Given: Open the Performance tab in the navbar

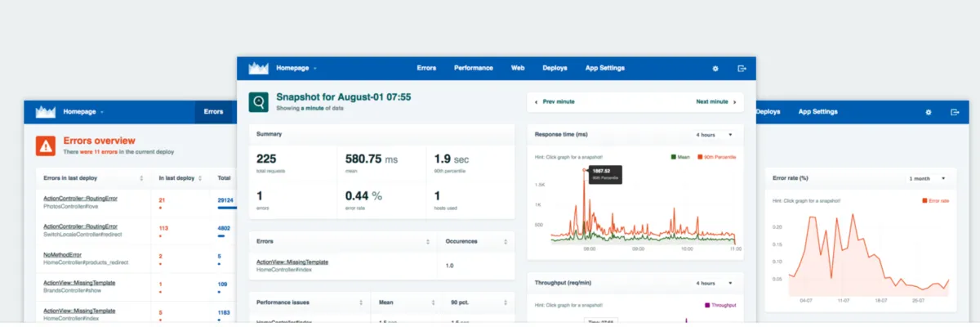Looking at the screenshot, I should pos(473,68).
